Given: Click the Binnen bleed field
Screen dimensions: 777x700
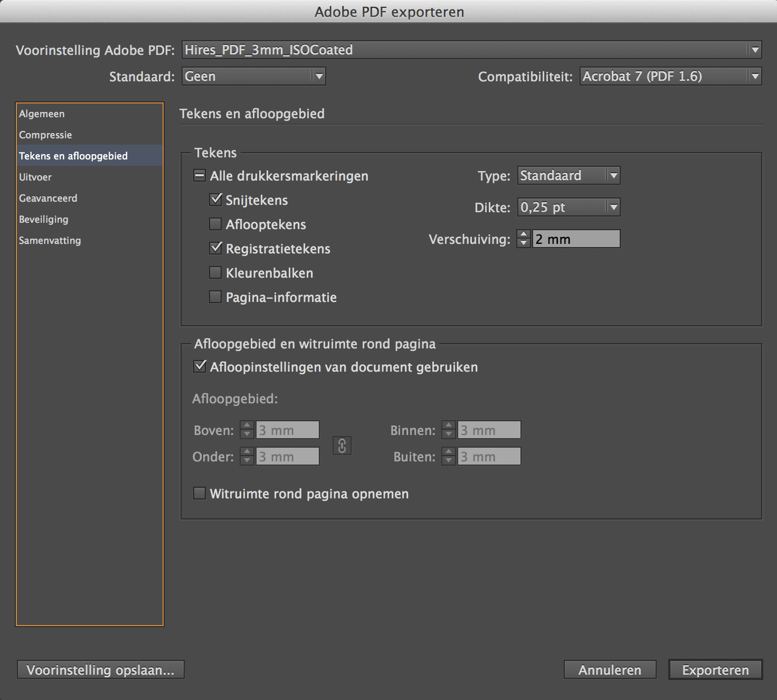Looking at the screenshot, I should [x=489, y=430].
